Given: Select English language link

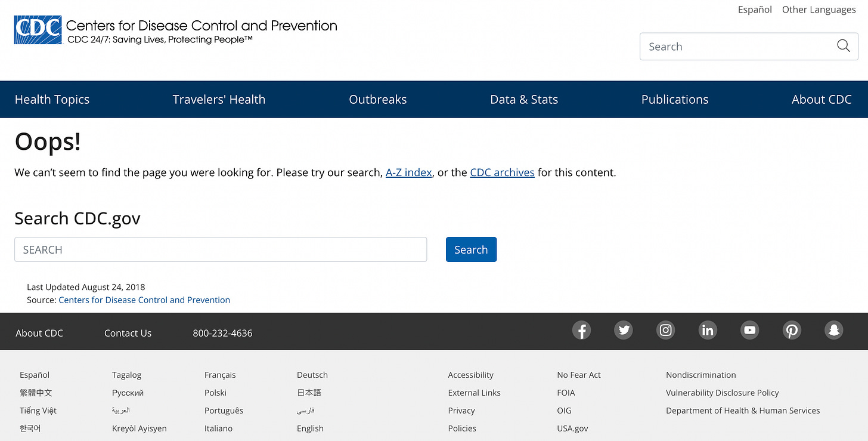Looking at the screenshot, I should click(x=311, y=428).
